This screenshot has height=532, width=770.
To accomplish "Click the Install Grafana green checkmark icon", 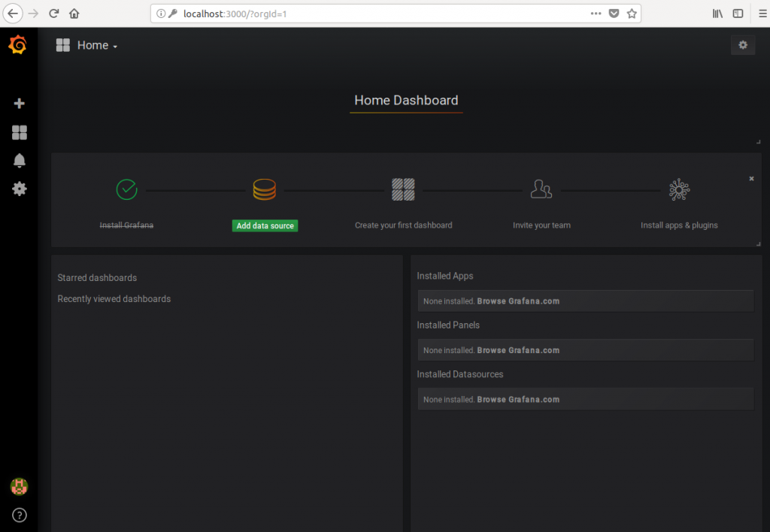I will (126, 189).
